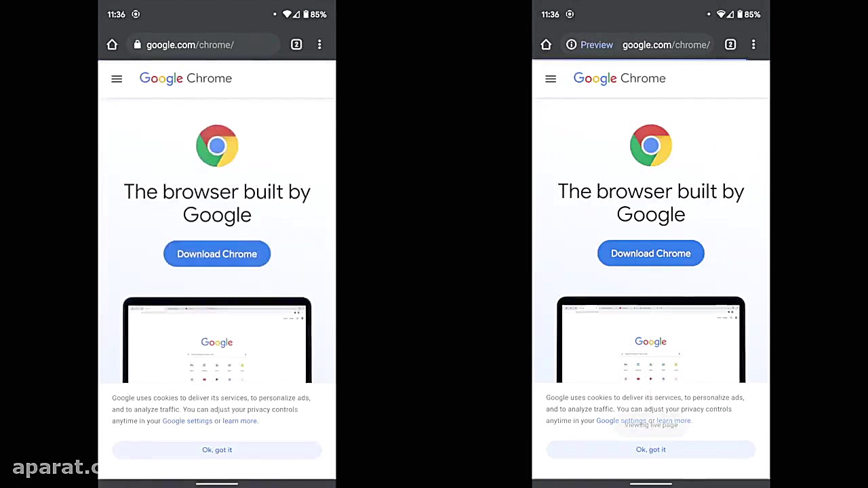Open three-dot menu in right phone
This screenshot has width=868, height=488.
[x=753, y=45]
